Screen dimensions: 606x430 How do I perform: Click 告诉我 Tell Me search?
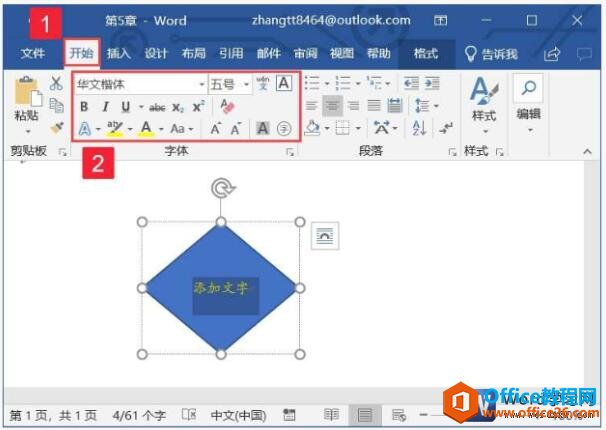coord(491,54)
